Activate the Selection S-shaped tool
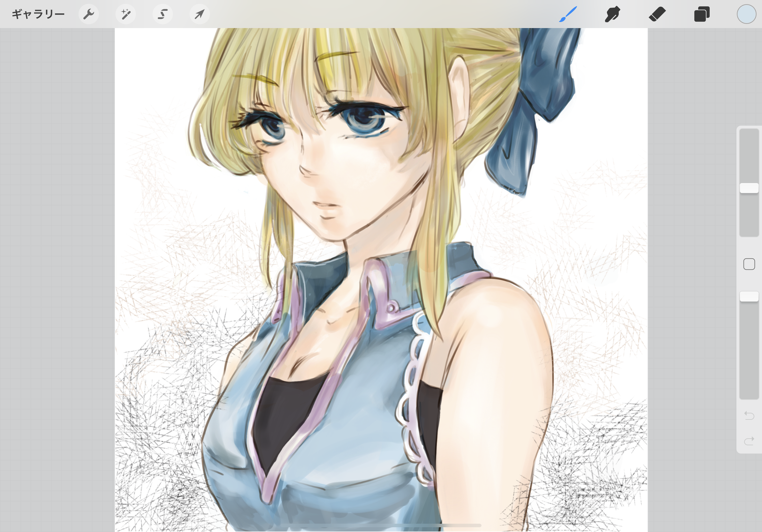762x532 pixels. [x=163, y=14]
